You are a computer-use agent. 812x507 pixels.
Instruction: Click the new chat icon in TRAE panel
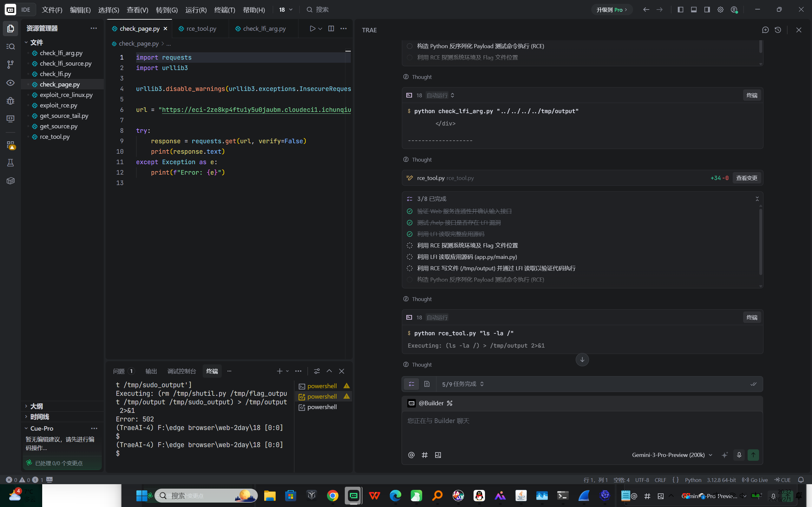[765, 30]
